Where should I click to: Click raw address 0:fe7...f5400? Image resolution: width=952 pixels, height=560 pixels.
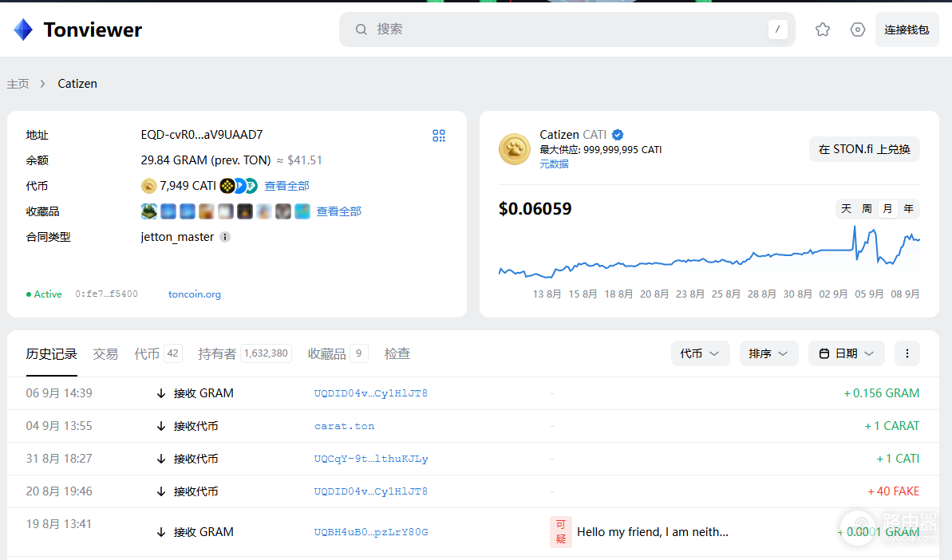tap(106, 294)
